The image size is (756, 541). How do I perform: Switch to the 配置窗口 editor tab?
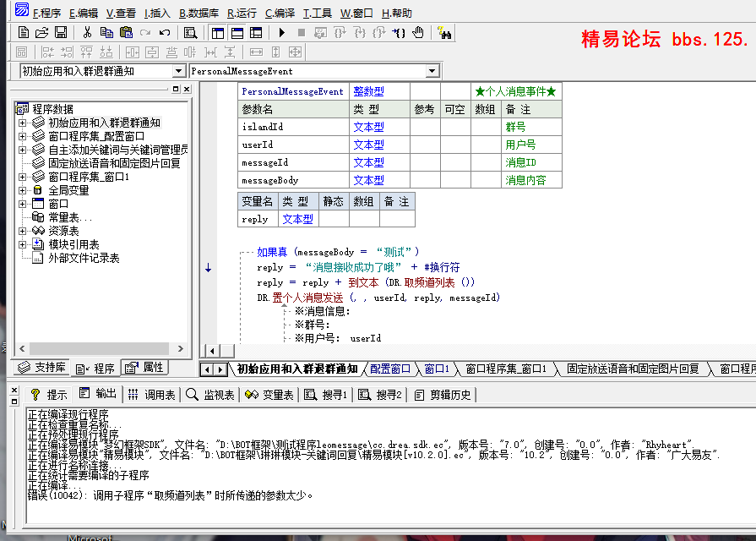(x=390, y=369)
